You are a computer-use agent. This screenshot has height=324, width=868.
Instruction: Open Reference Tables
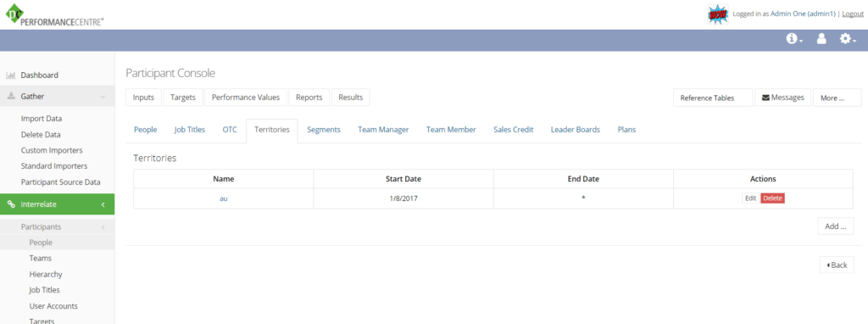[713, 98]
